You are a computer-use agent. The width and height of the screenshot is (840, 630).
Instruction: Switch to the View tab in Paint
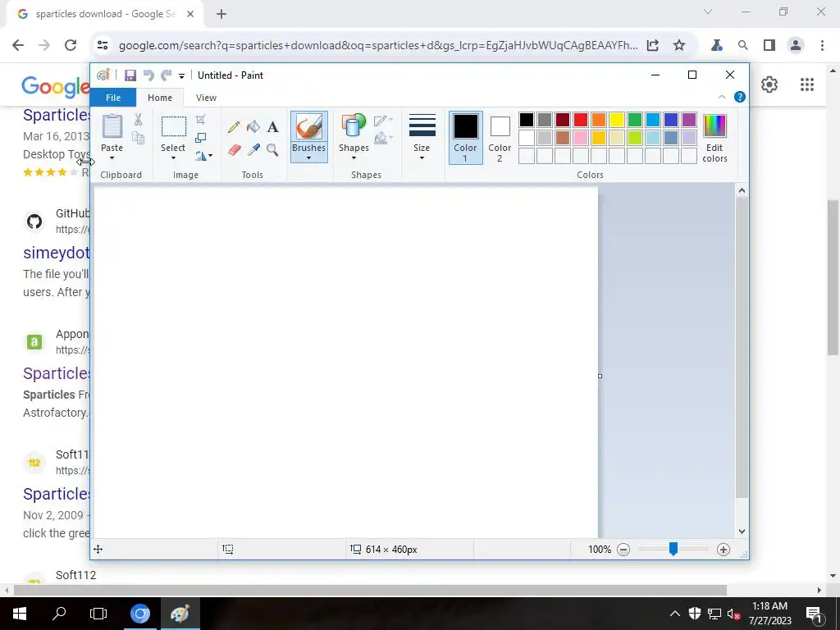pos(206,98)
